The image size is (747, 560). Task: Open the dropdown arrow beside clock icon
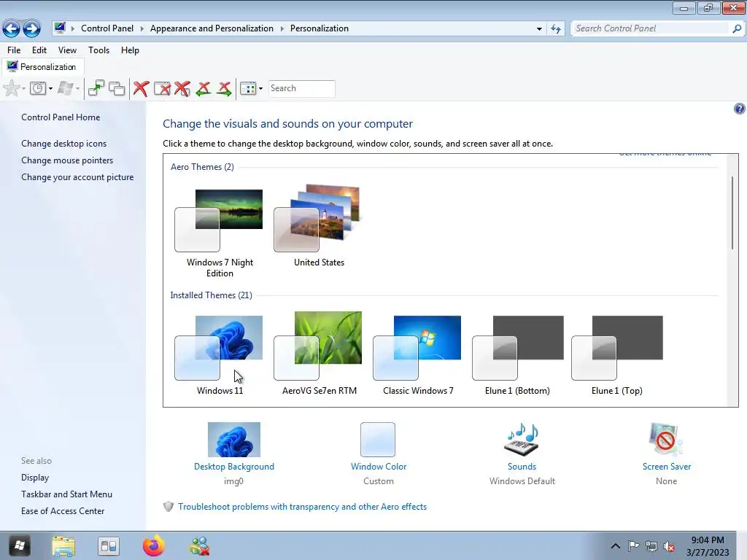point(50,88)
